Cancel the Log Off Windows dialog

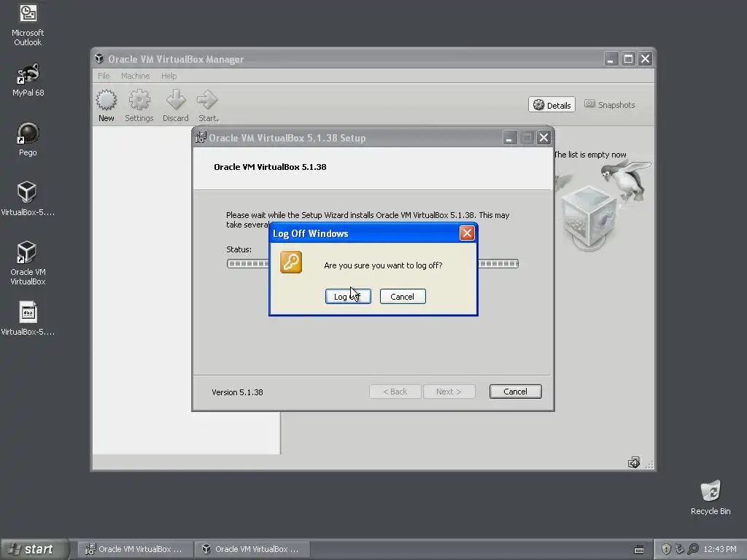(x=403, y=296)
